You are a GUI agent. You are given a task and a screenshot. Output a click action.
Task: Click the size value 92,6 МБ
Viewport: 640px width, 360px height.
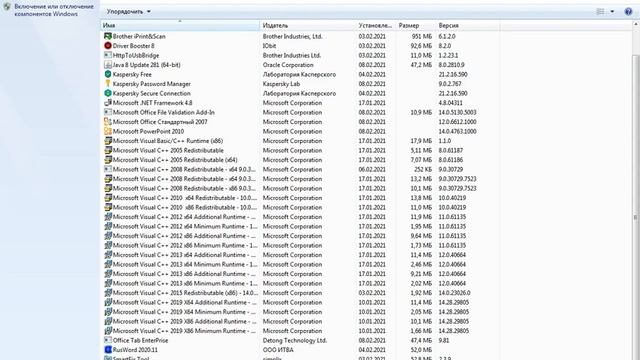[x=421, y=46]
